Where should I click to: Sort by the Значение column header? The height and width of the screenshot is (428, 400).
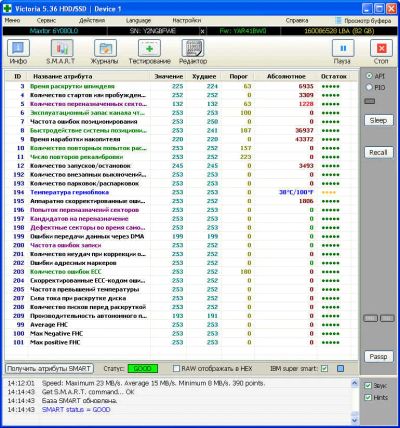point(169,76)
